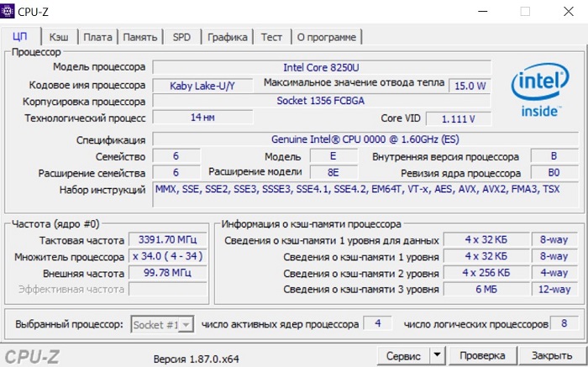Image resolution: width=588 pixels, height=367 pixels.
Task: Open the О программе tab
Action: pyautogui.click(x=326, y=37)
